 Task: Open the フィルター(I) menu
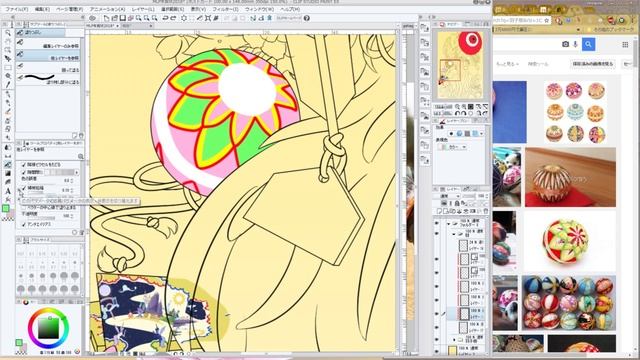pyautogui.click(x=226, y=9)
